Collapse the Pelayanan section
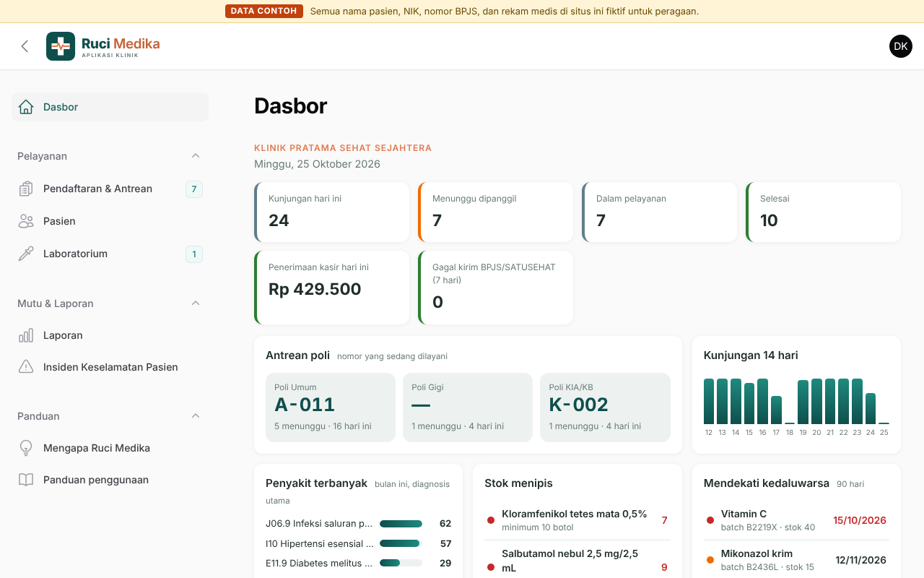 (196, 156)
